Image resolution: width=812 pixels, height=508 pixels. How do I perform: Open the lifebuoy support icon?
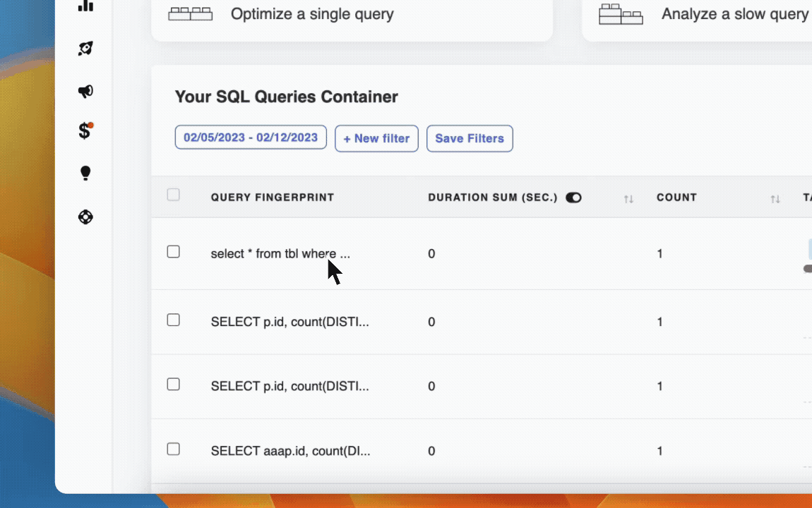[85, 217]
